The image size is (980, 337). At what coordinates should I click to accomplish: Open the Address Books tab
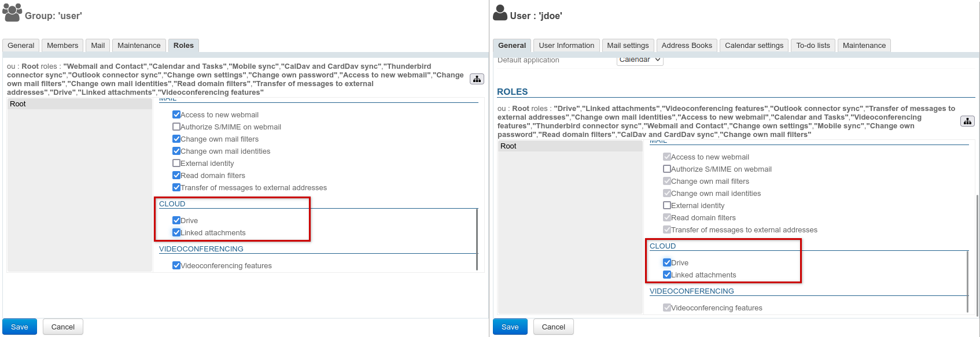(687, 46)
